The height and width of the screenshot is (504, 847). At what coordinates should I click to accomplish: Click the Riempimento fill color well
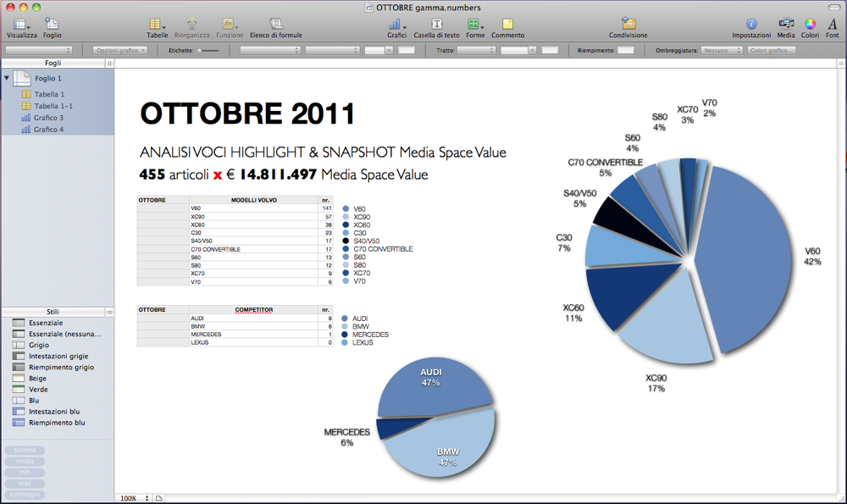626,51
